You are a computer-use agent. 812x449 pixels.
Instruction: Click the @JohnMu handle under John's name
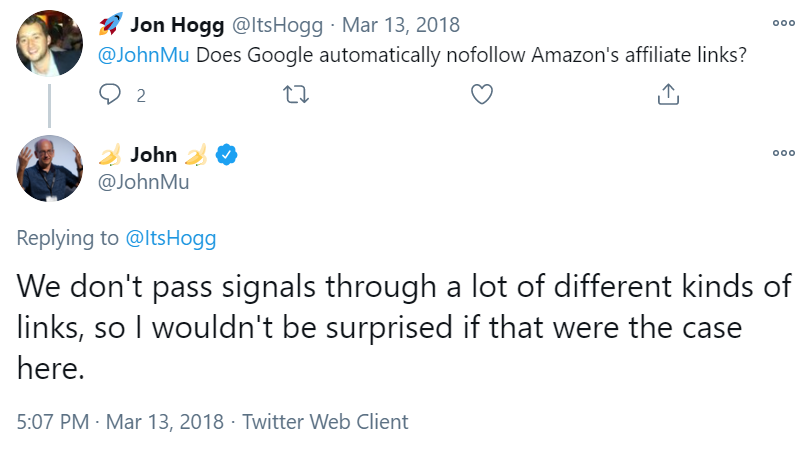[x=142, y=181]
